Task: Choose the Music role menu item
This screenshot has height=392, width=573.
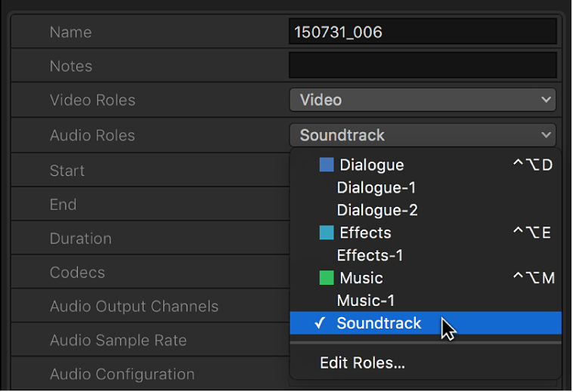Action: coord(361,278)
